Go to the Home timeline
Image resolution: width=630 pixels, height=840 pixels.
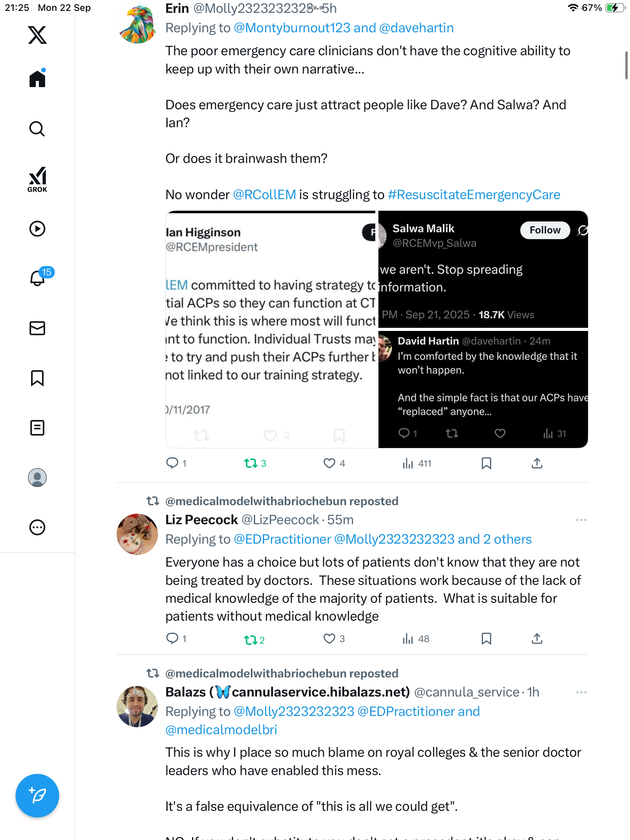37,79
